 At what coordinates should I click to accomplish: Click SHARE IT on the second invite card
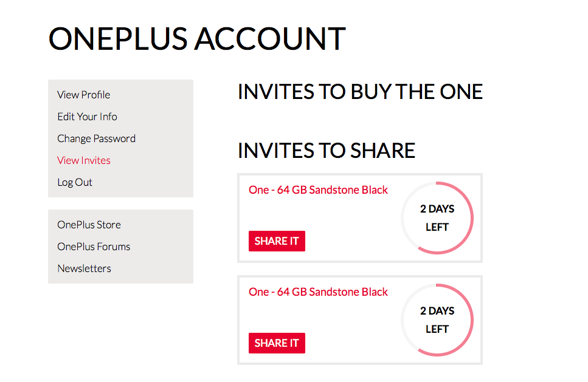coord(277,343)
